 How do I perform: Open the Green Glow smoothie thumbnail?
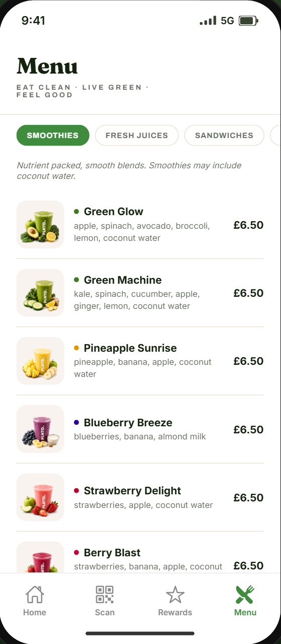point(40,225)
